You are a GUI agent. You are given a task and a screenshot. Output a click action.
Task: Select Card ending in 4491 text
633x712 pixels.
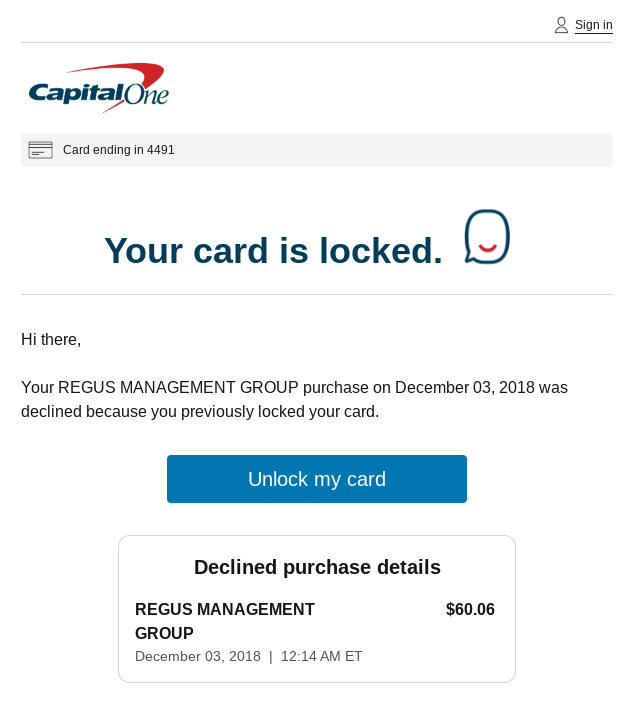pyautogui.click(x=119, y=150)
